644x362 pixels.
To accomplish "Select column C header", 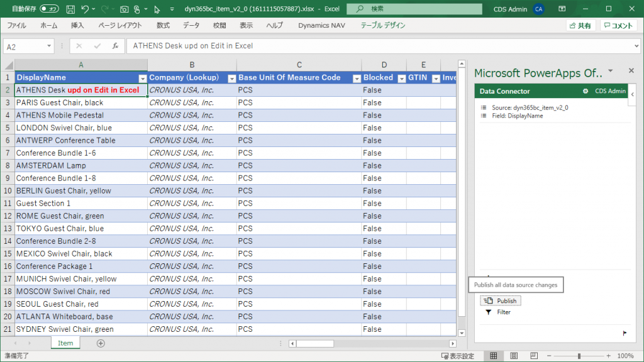I will point(299,65).
